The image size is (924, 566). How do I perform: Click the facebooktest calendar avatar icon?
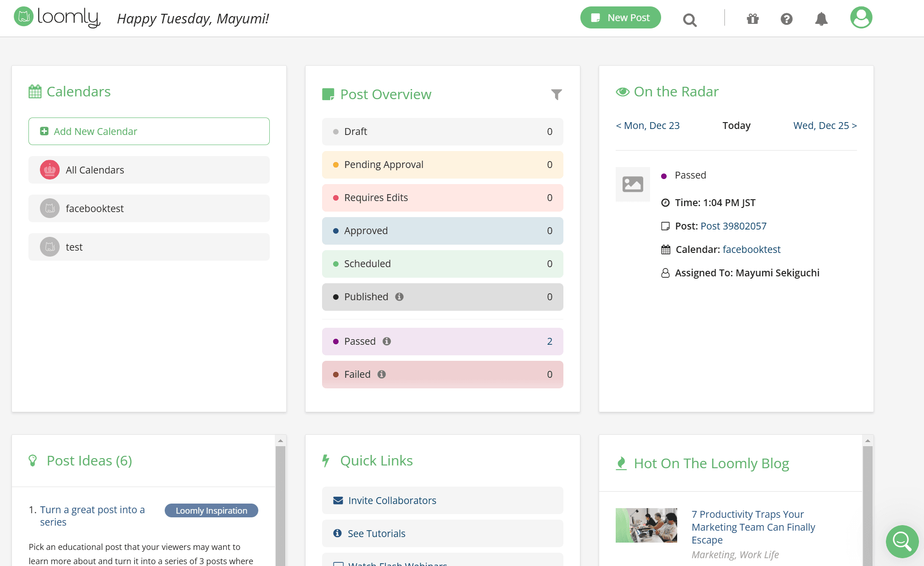tap(50, 208)
